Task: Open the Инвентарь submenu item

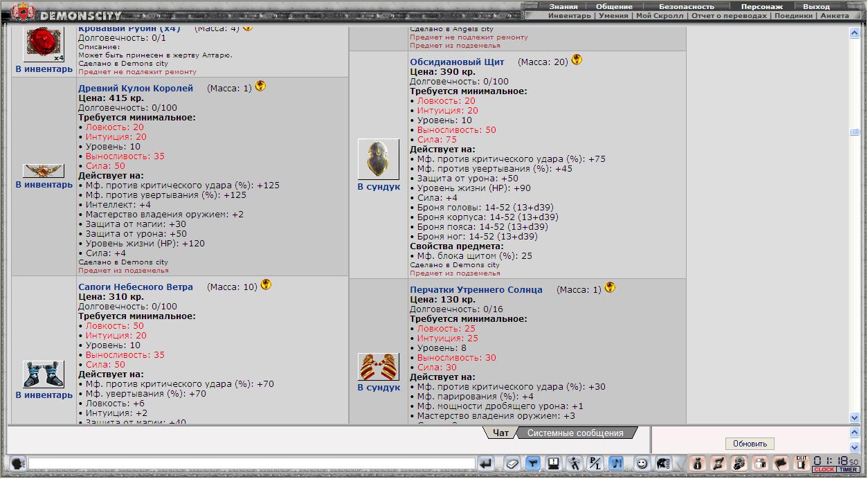Action: point(570,16)
